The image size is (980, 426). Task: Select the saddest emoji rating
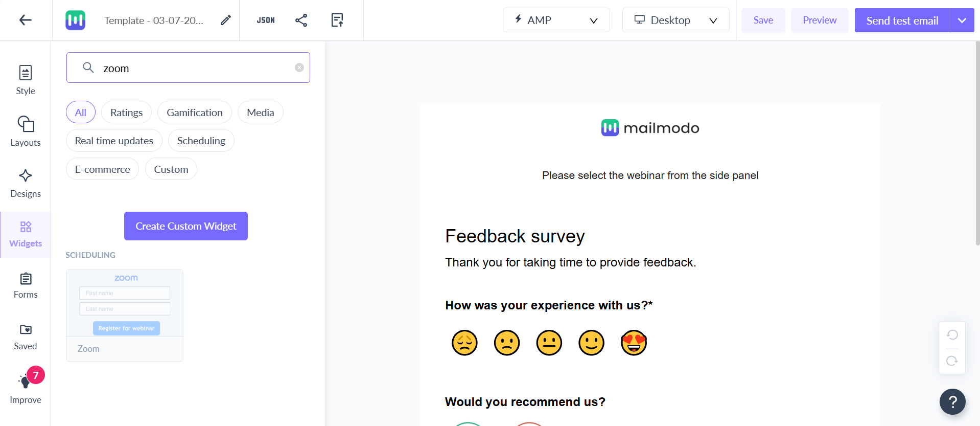pos(464,342)
